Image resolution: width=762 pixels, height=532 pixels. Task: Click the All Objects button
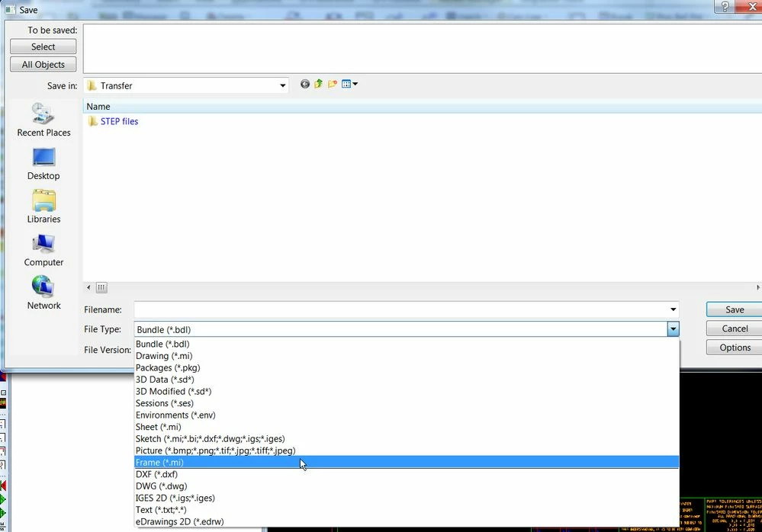tap(43, 65)
